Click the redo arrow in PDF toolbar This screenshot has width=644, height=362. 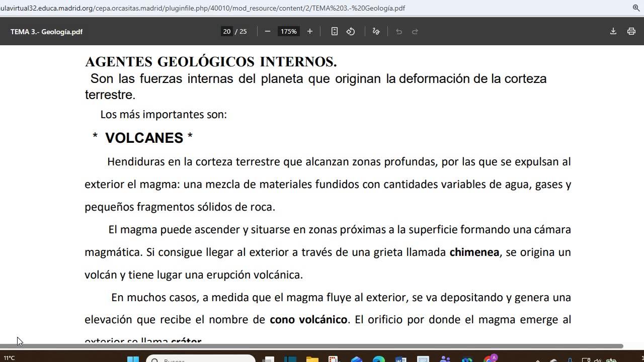click(x=415, y=31)
